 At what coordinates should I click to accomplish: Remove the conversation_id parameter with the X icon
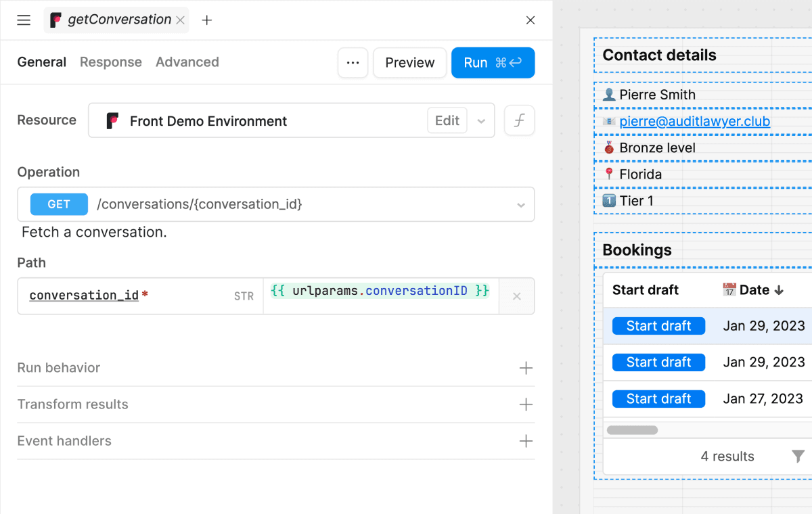coord(516,296)
